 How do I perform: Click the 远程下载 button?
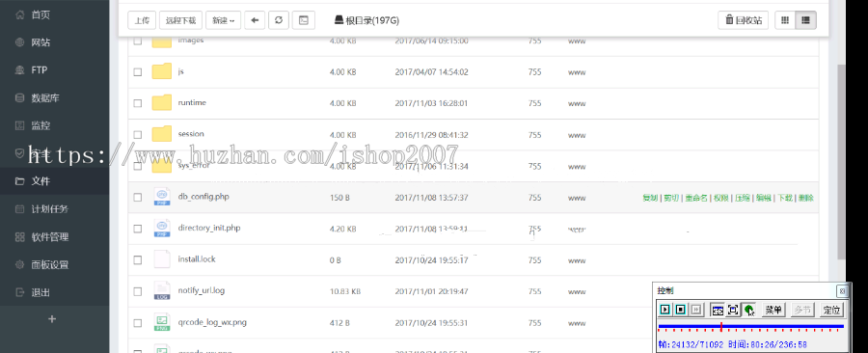(x=181, y=20)
